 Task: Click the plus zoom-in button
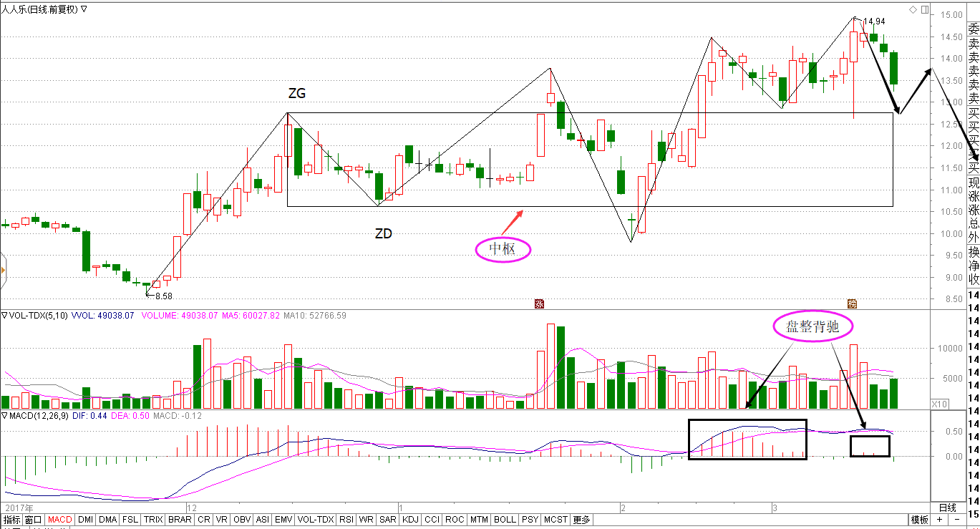(x=939, y=520)
